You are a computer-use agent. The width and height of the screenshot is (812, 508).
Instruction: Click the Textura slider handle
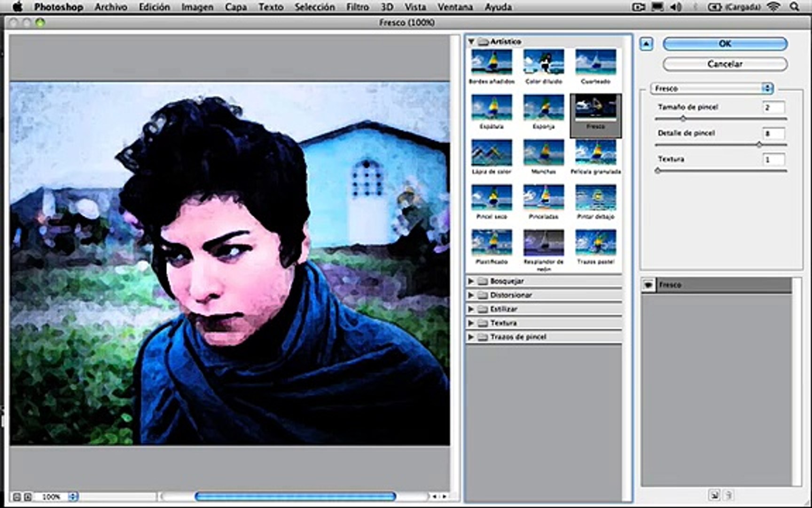coord(658,171)
